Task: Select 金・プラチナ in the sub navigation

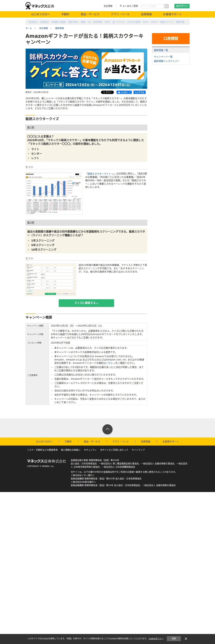Action: [x=118, y=22]
